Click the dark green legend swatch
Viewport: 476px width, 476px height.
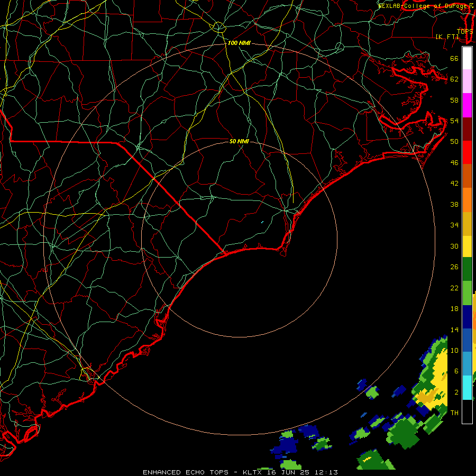pyautogui.click(x=467, y=269)
